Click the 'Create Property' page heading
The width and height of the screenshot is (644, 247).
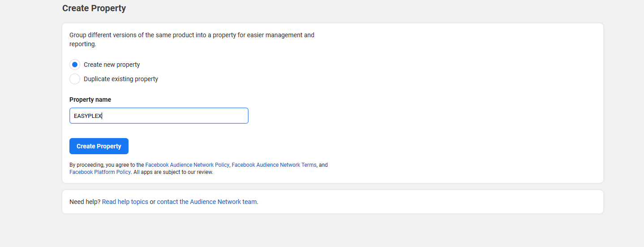tap(94, 8)
